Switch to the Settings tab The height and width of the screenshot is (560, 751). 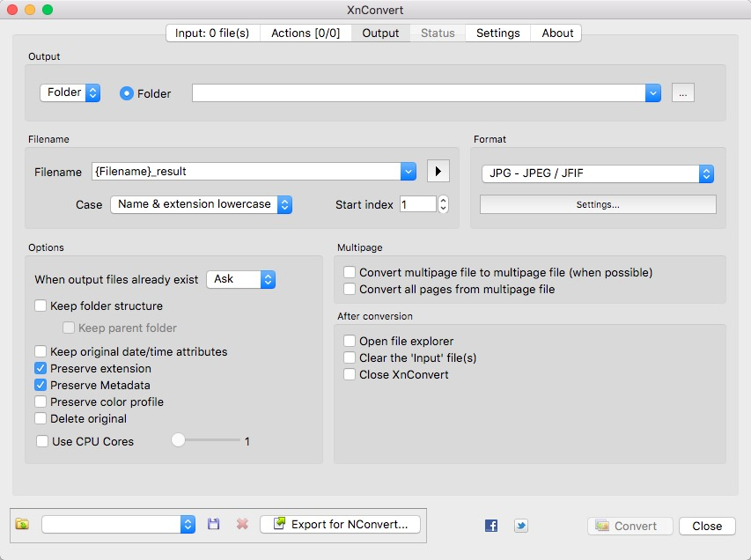(x=497, y=33)
